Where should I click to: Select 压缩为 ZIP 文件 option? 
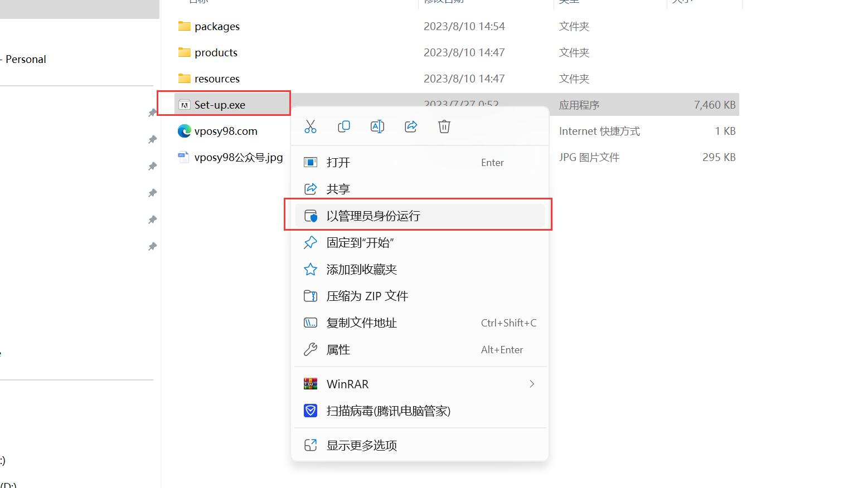(x=420, y=296)
